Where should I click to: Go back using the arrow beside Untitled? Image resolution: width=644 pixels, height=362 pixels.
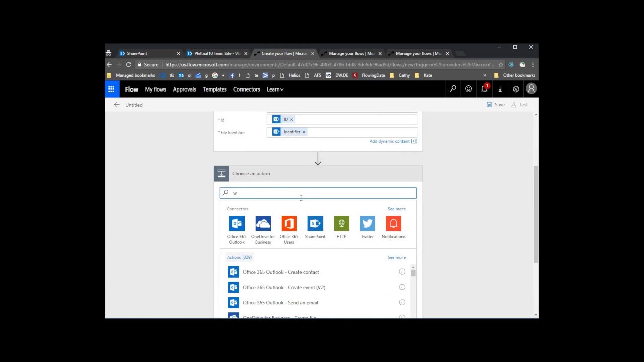click(x=117, y=105)
